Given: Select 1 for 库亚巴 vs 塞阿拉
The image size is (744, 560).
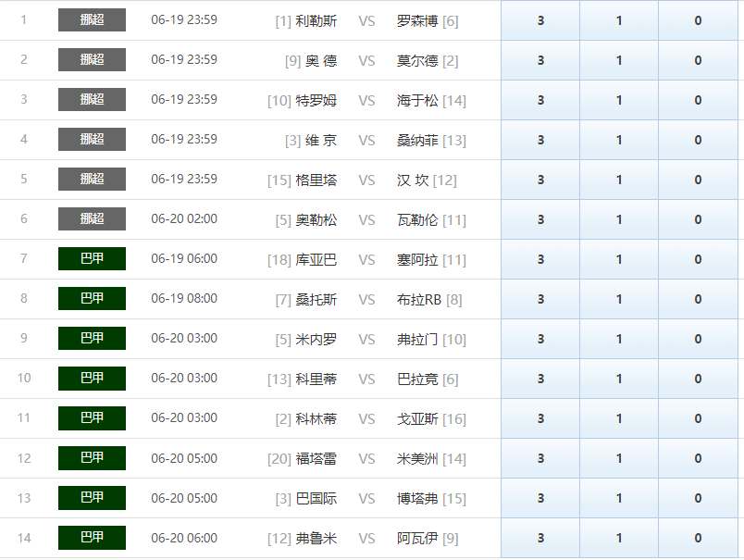Looking at the screenshot, I should click(x=619, y=259).
